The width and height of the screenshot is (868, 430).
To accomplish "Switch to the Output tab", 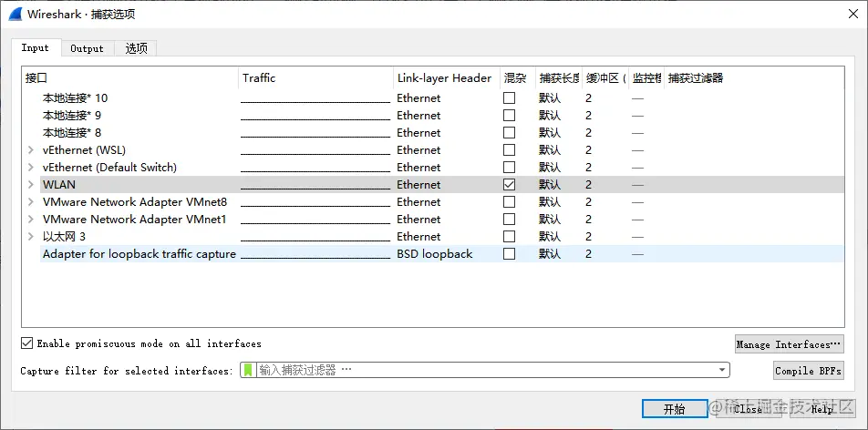I will tap(87, 48).
